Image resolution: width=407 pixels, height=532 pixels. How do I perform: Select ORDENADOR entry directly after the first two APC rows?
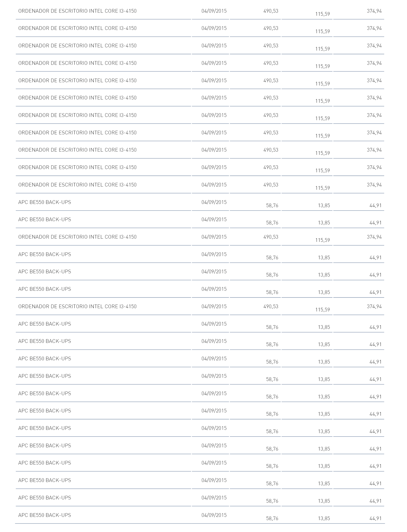(x=78, y=237)
